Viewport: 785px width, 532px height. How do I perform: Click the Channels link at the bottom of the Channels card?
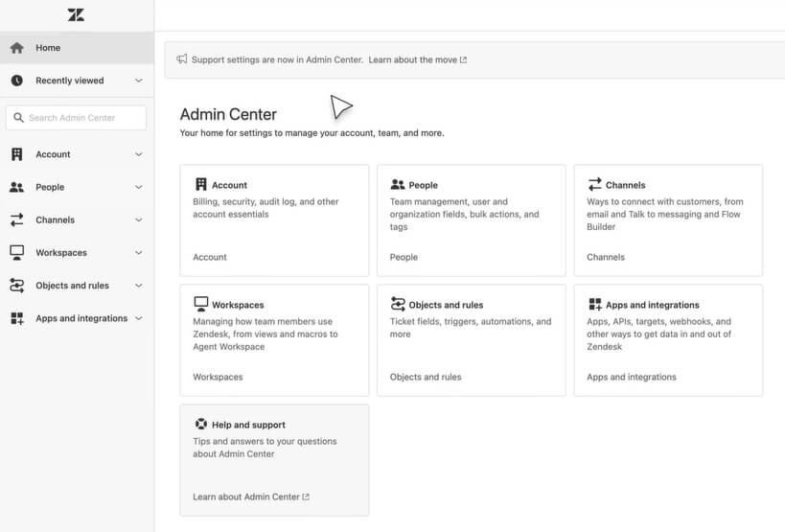[606, 257]
